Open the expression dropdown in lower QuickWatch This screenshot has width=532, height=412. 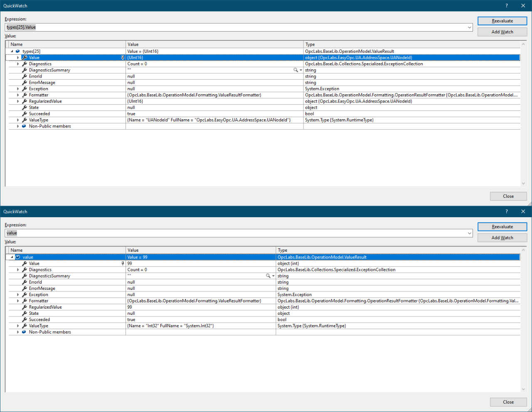469,233
